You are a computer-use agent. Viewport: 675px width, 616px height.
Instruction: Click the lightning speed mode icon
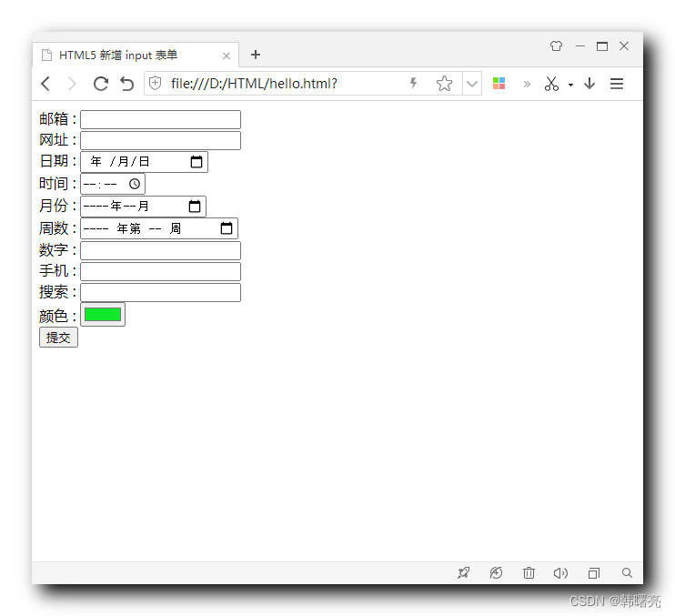[413, 83]
